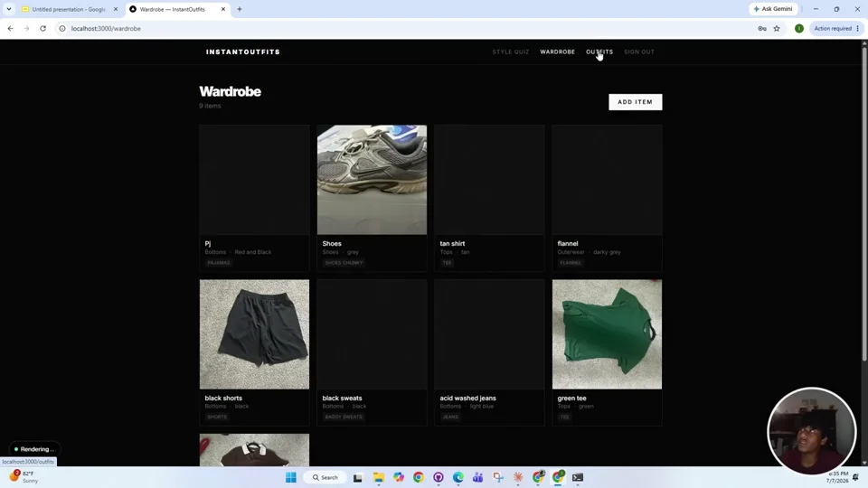The height and width of the screenshot is (488, 868).
Task: Click the 'acid washed jeans' item name
Action: pyautogui.click(x=467, y=398)
